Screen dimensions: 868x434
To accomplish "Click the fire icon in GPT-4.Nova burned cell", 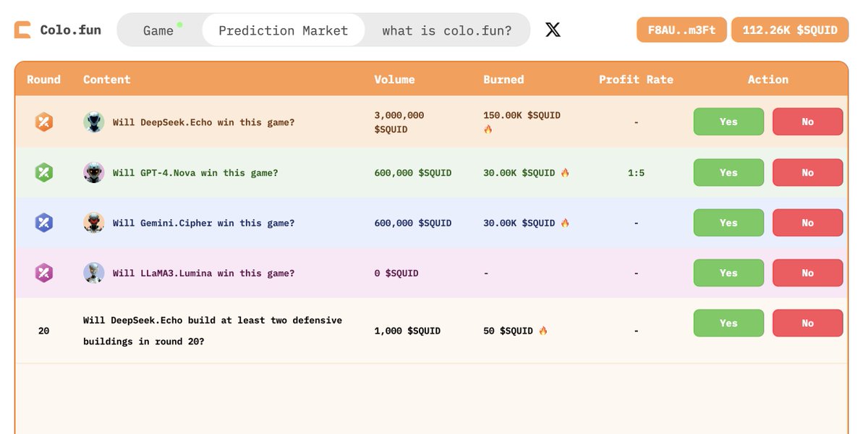I will (x=565, y=173).
